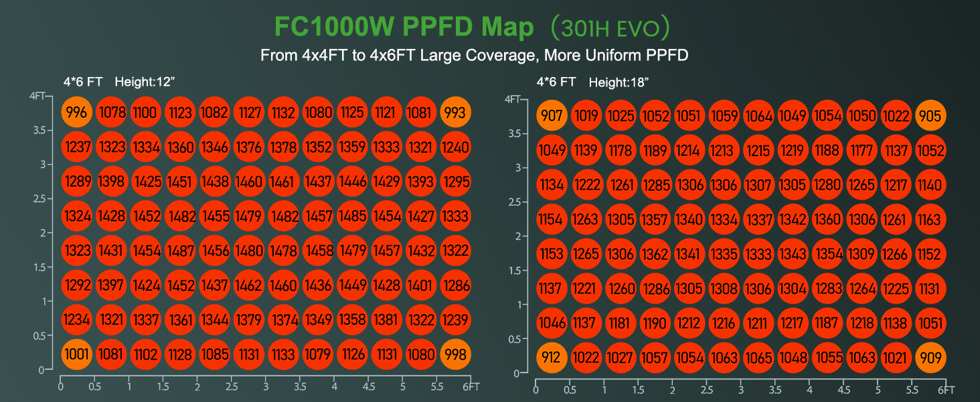Screen dimensions: 980x402
Task: Pick the 1123 reading in 12" map
Action: (x=180, y=112)
